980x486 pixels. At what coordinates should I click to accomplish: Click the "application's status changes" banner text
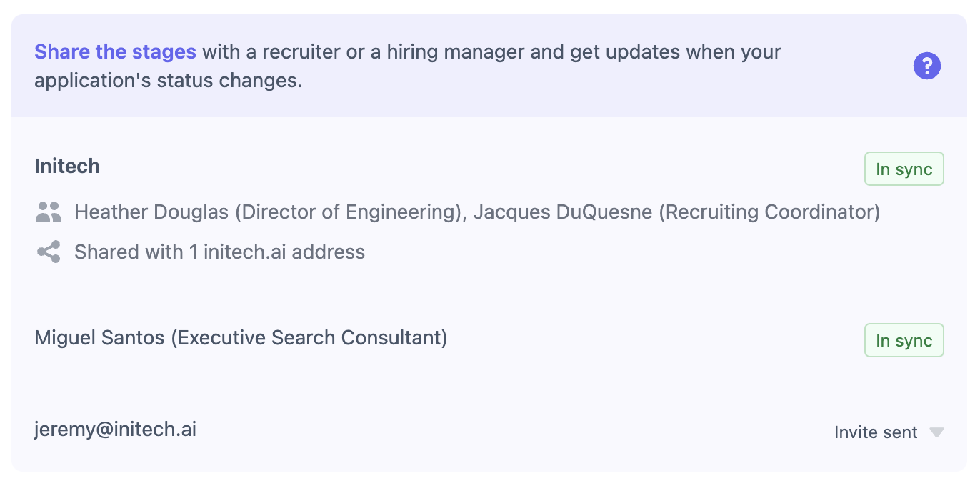point(168,81)
